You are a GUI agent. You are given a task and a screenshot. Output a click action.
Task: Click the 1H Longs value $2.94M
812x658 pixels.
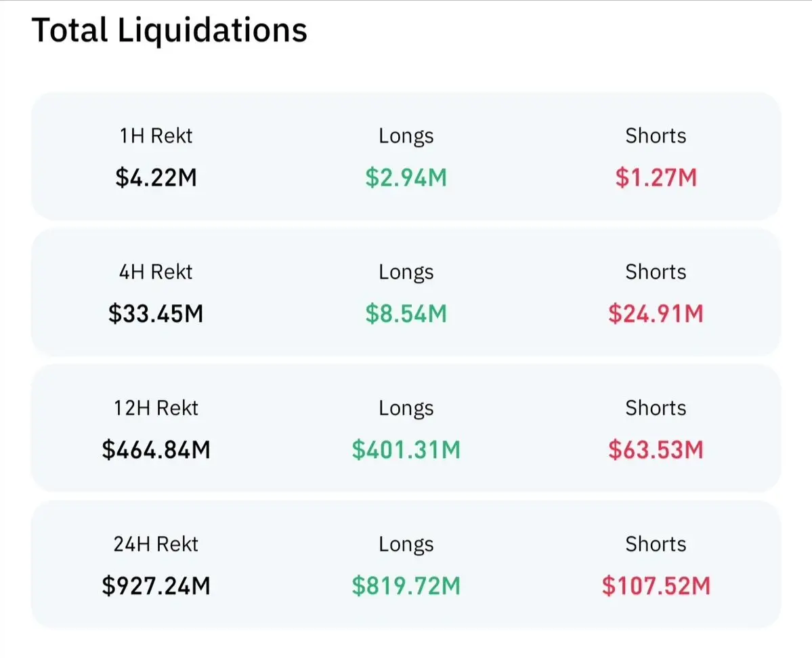[406, 178]
